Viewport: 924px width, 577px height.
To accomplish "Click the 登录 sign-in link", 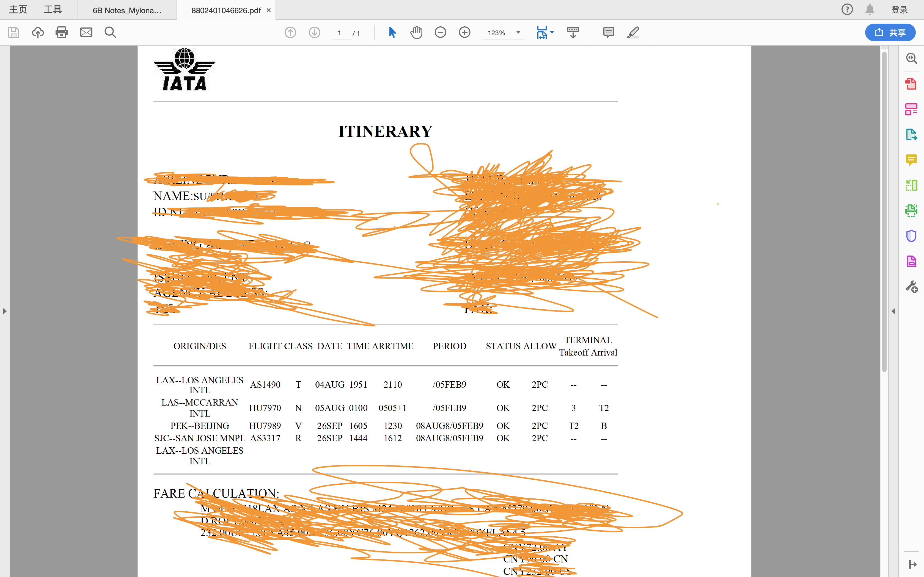I will point(900,10).
